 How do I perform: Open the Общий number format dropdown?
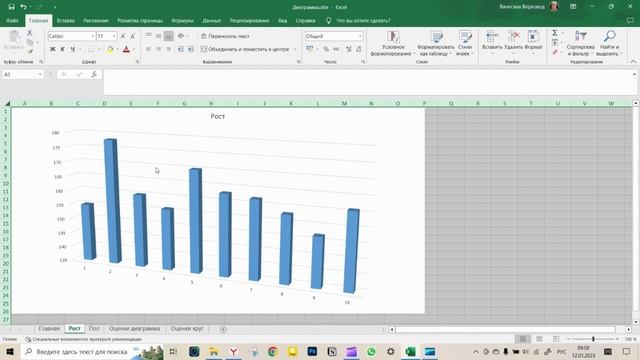pyautogui.click(x=360, y=36)
